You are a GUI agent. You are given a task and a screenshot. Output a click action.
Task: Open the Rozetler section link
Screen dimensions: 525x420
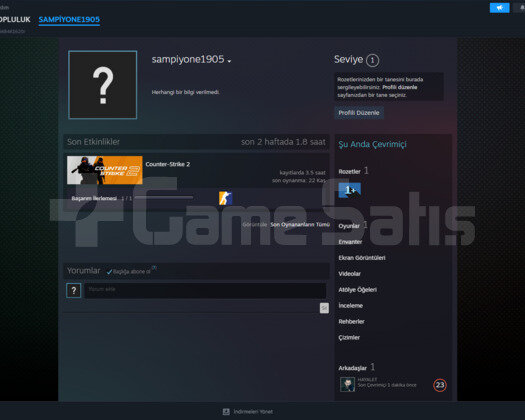[349, 171]
